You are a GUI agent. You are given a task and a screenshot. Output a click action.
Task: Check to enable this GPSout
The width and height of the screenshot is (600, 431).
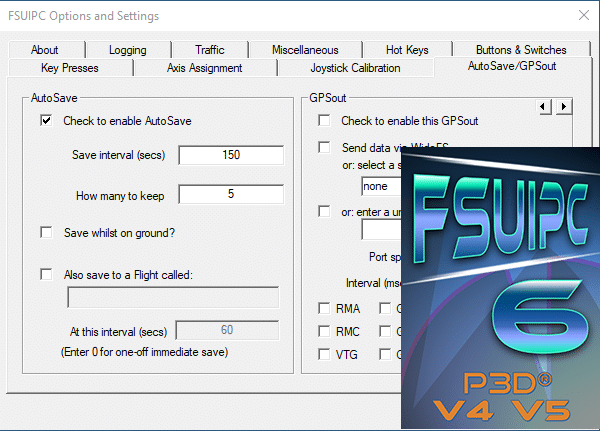324,121
